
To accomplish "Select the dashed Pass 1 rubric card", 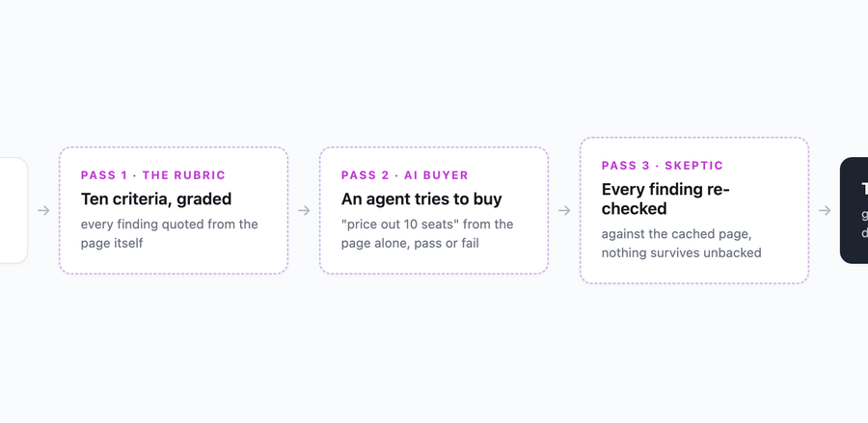I will click(174, 211).
